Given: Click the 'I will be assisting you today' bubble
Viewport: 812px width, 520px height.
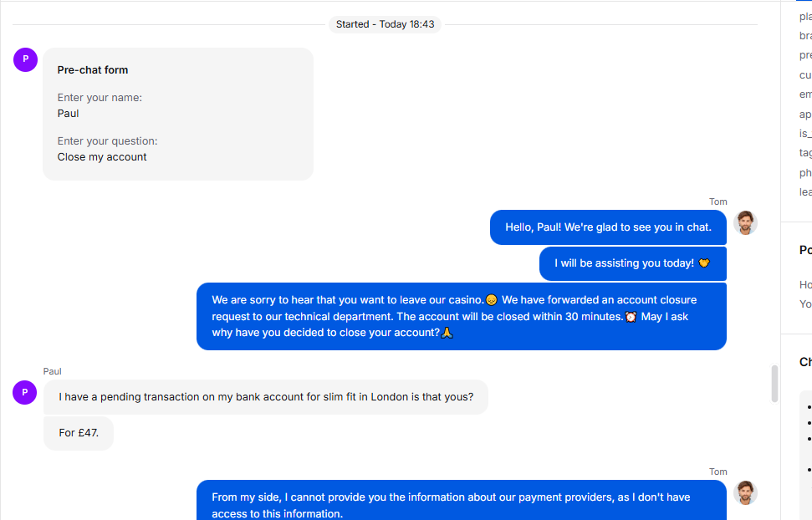Looking at the screenshot, I should tap(633, 263).
